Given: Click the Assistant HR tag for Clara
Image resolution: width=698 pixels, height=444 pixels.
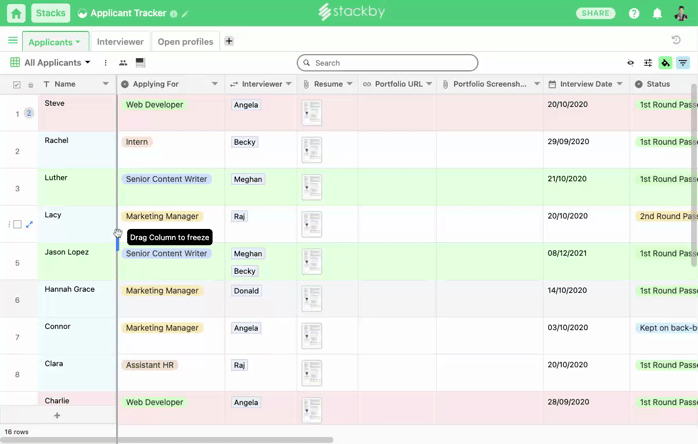Looking at the screenshot, I should 150,365.
